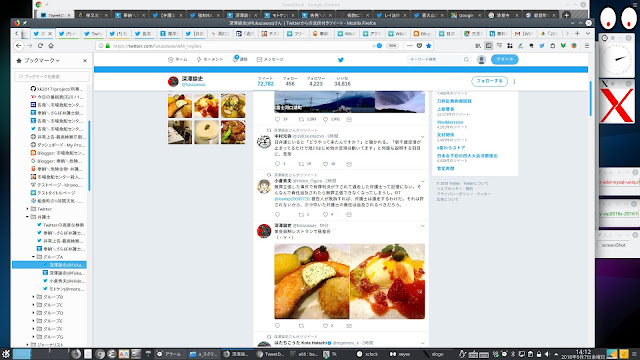Open the TweetDeck taskbar entry

(x=271, y=354)
